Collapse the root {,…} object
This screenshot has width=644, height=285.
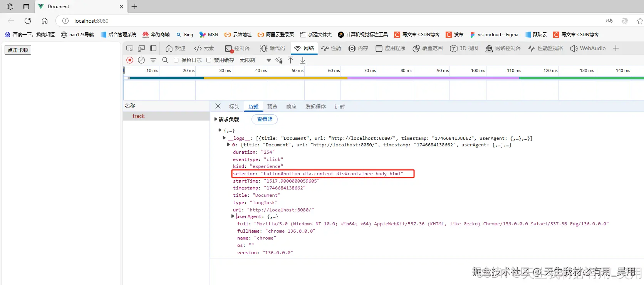tap(220, 131)
